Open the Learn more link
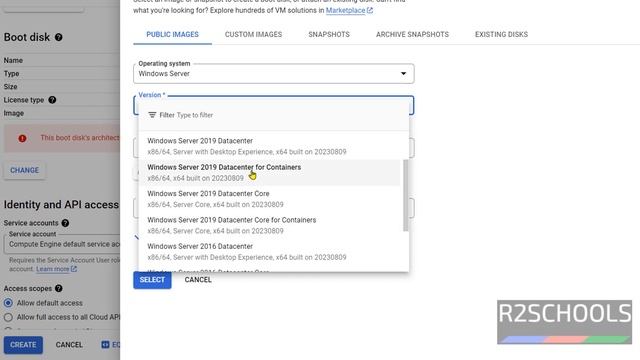Screen dimensions: 640x360 pyautogui.click(x=53, y=269)
